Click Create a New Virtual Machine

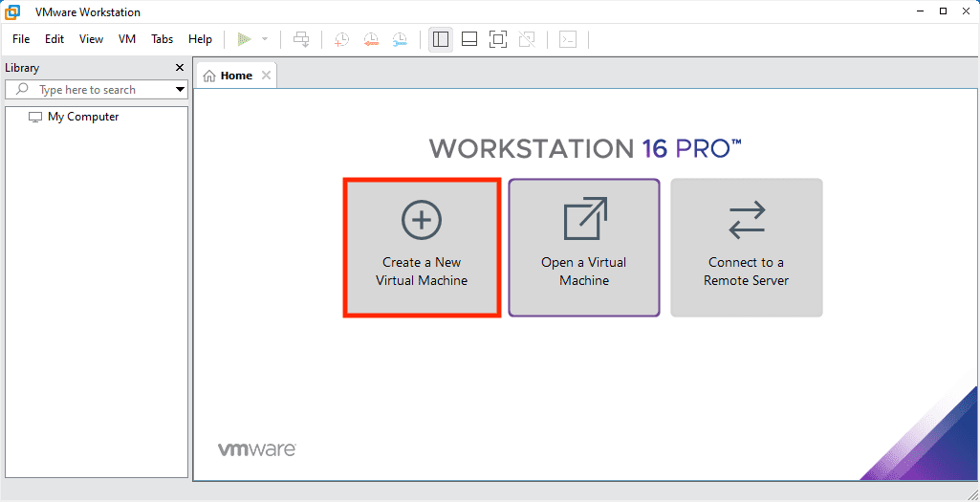(422, 248)
